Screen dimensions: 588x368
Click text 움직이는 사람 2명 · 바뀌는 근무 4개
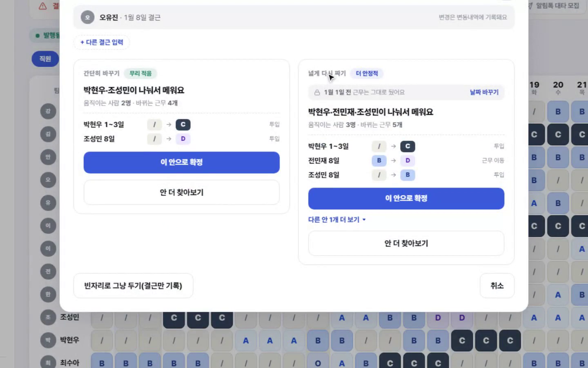tap(131, 103)
